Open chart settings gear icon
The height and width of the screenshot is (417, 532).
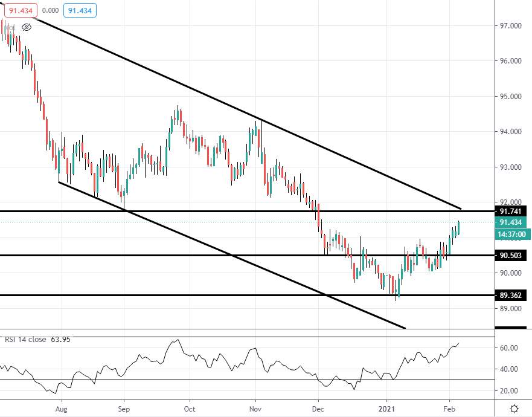(514, 409)
